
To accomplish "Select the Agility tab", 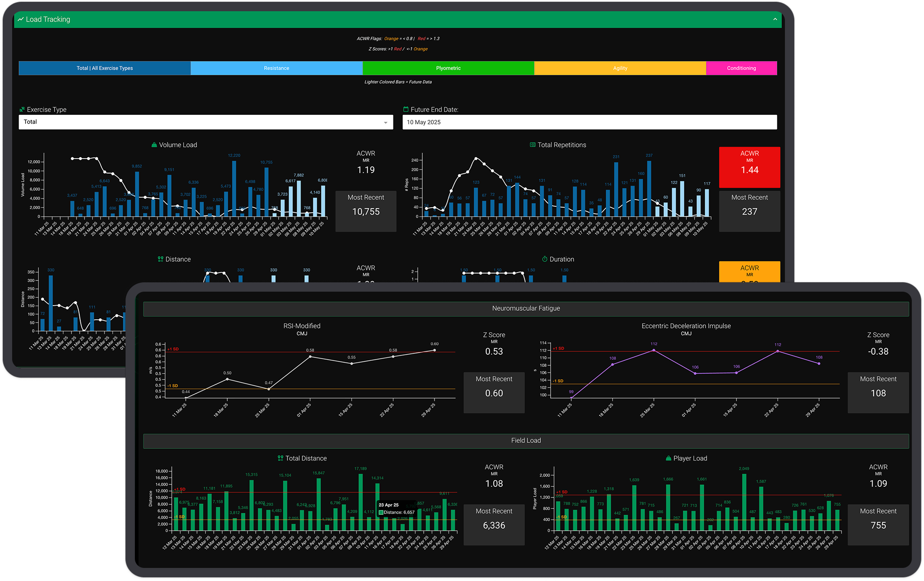I will click(620, 68).
